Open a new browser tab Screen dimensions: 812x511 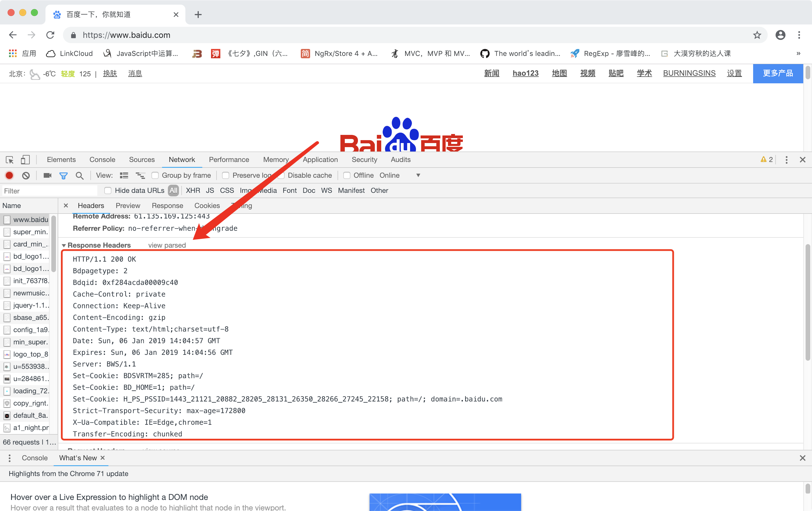(x=198, y=15)
